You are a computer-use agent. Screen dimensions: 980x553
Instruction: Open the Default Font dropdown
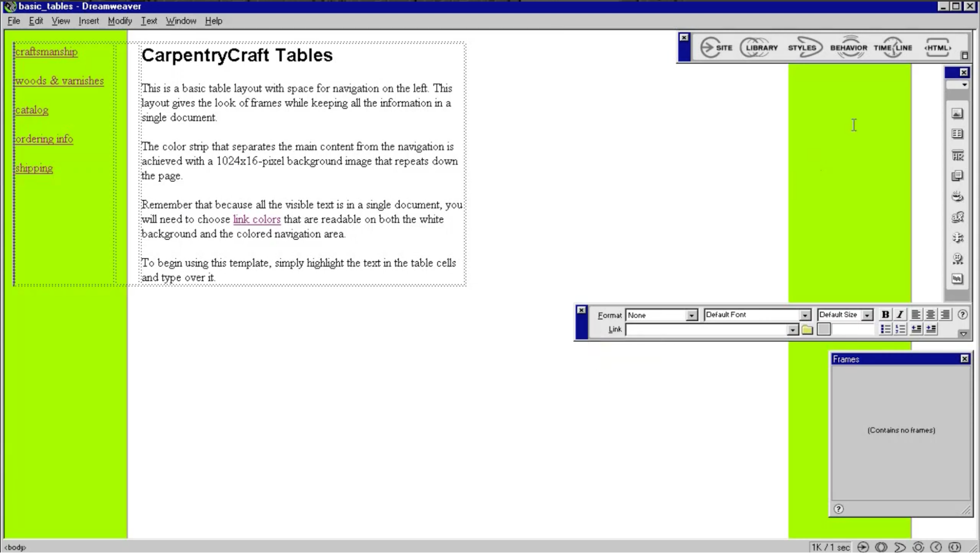pyautogui.click(x=805, y=315)
